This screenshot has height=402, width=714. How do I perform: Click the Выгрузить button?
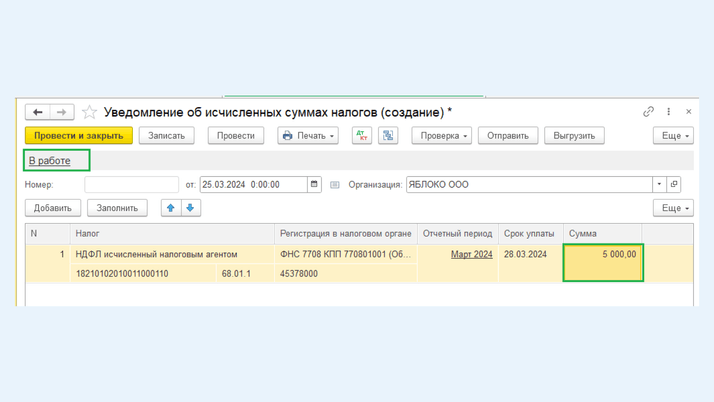click(x=574, y=136)
